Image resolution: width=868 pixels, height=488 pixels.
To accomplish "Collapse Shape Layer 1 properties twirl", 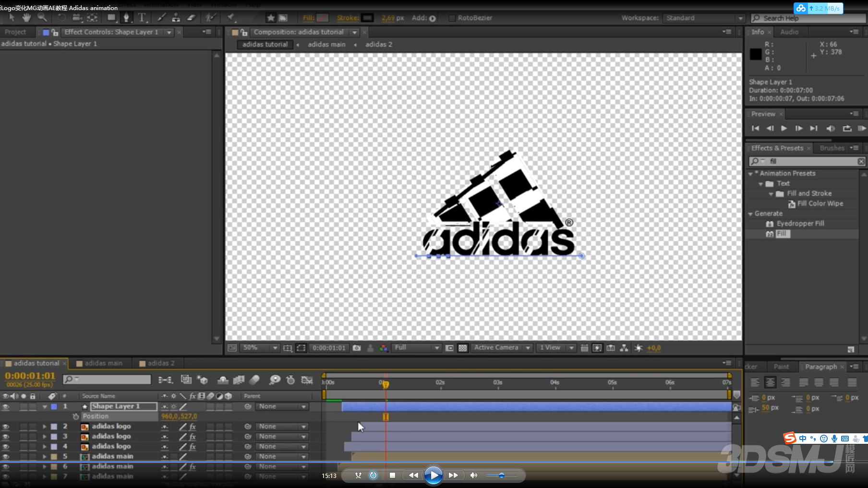I will pos(45,406).
